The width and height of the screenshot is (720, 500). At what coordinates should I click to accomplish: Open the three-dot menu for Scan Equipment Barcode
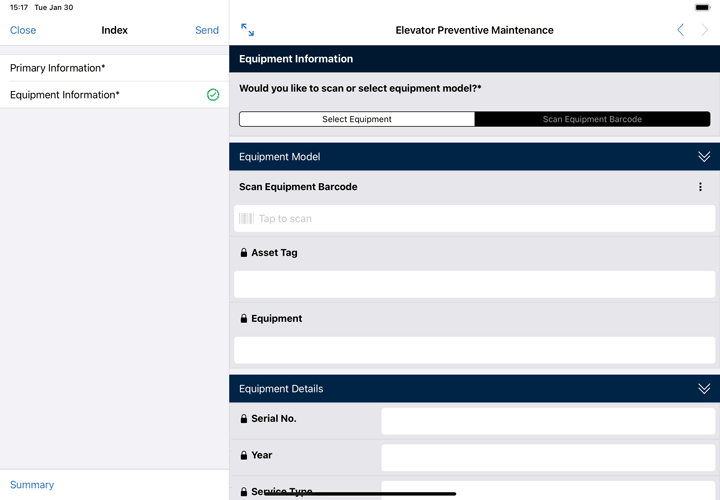click(x=700, y=187)
